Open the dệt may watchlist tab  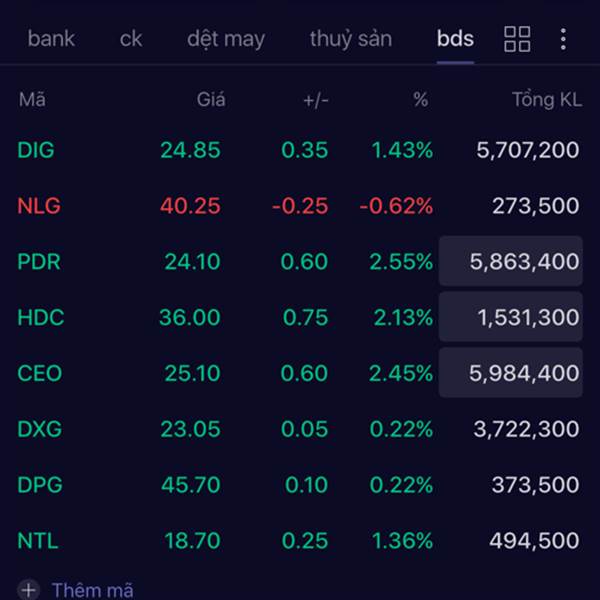coord(226,39)
